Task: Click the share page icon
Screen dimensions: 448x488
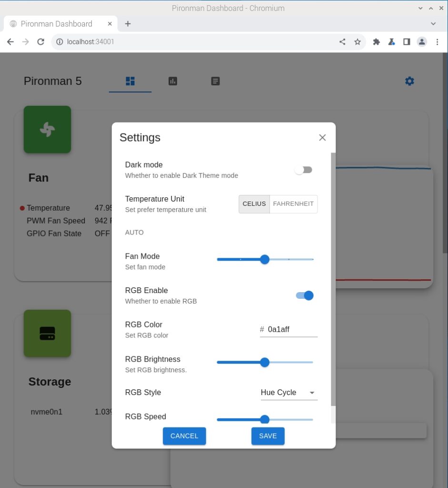Action: pos(342,42)
